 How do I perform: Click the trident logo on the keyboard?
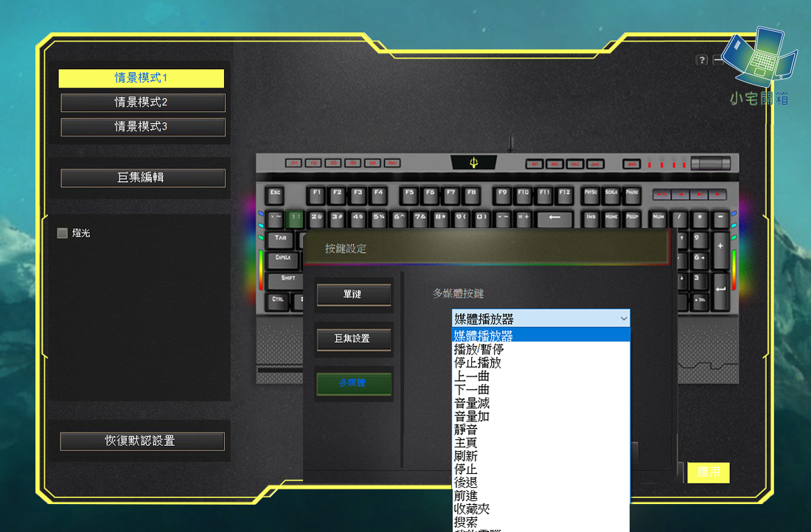coord(473,162)
